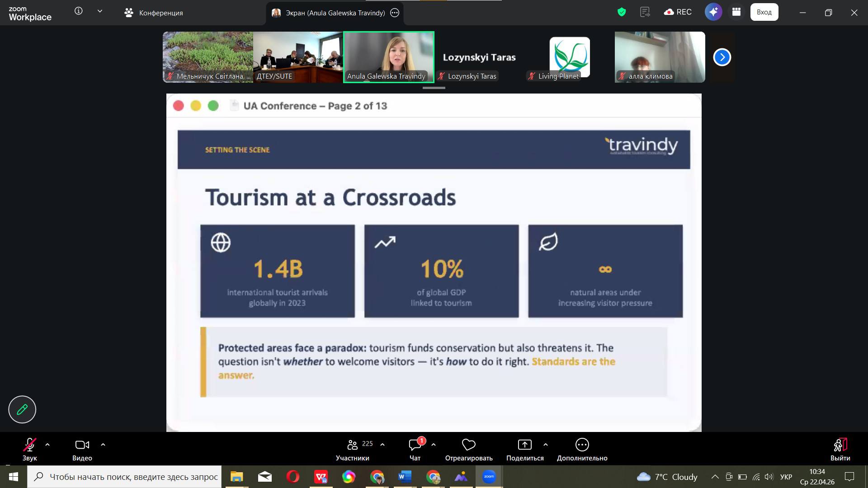Click the green encryption shield icon
This screenshot has width=868, height=488.
622,12
